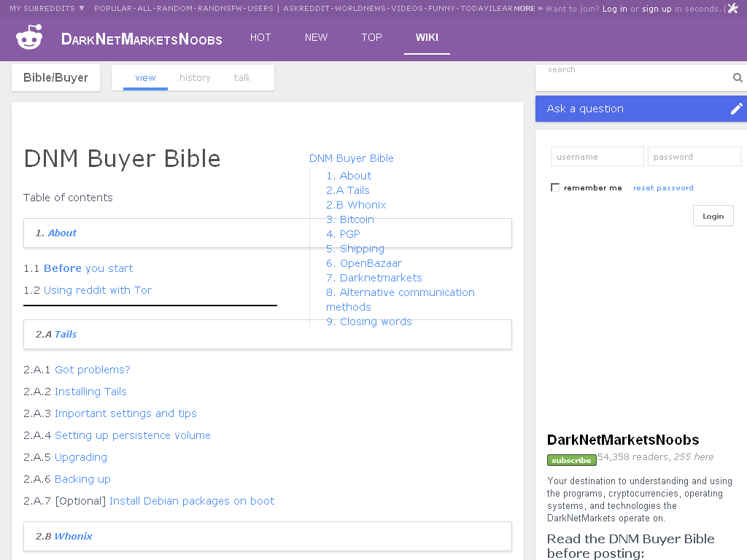Click the Log in link in top bar

[614, 9]
